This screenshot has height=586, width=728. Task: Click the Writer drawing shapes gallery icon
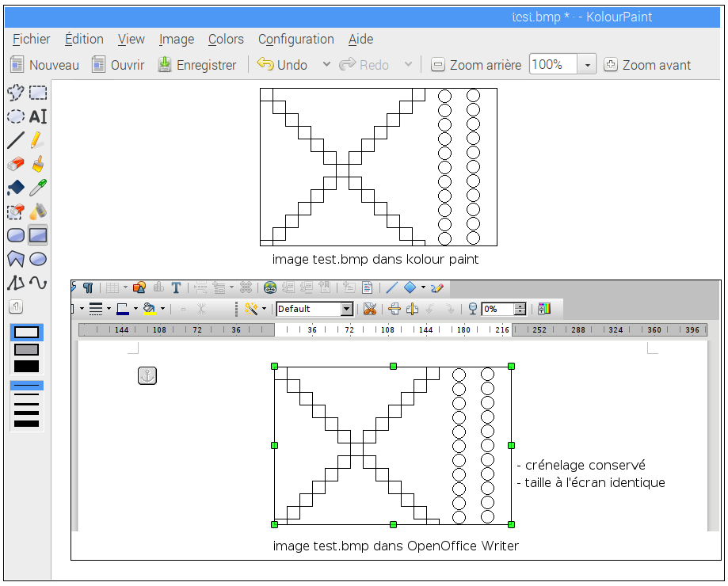[x=139, y=288]
